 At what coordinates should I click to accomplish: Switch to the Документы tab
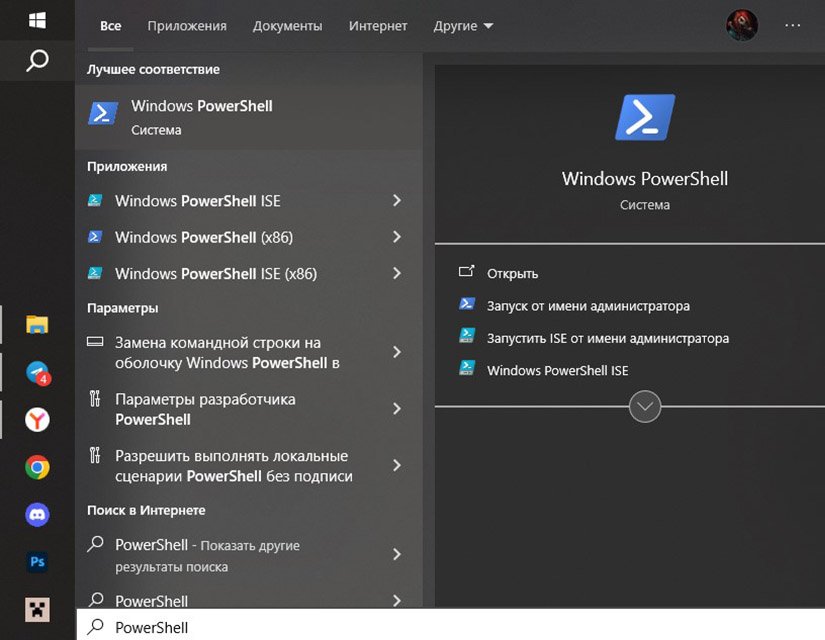pos(287,26)
